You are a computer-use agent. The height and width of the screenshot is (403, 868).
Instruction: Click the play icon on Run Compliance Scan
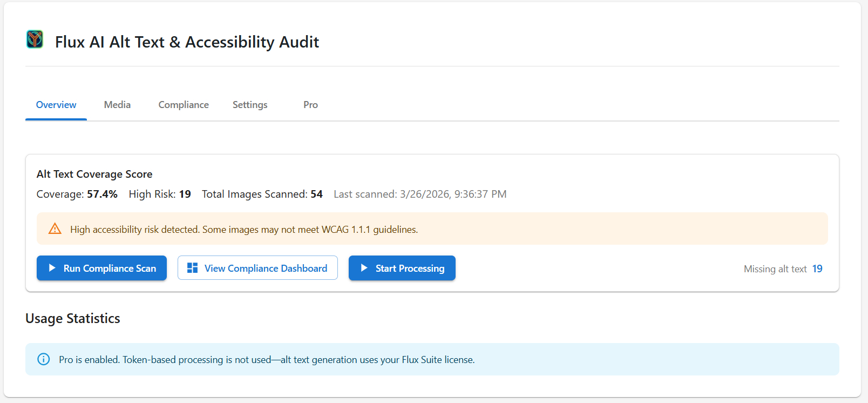[52, 268]
